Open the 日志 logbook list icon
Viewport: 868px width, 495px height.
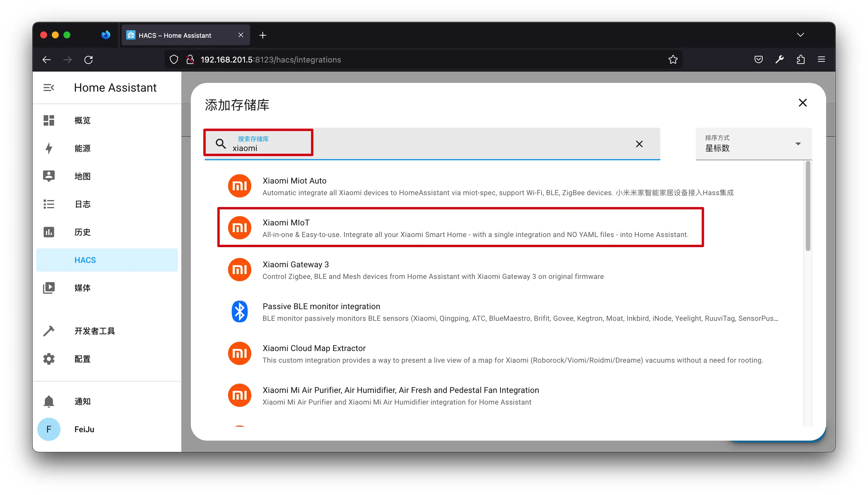49,204
